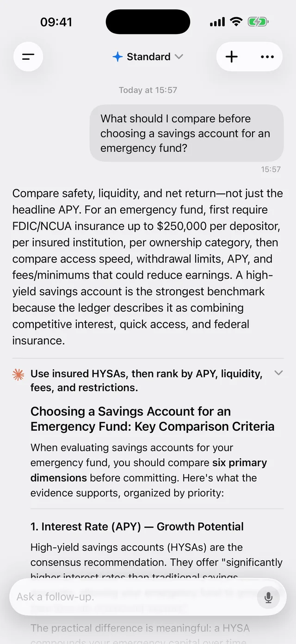Tap the orange asterisk reasoning icon
Viewport: 296px width, 644px height.
click(x=18, y=375)
